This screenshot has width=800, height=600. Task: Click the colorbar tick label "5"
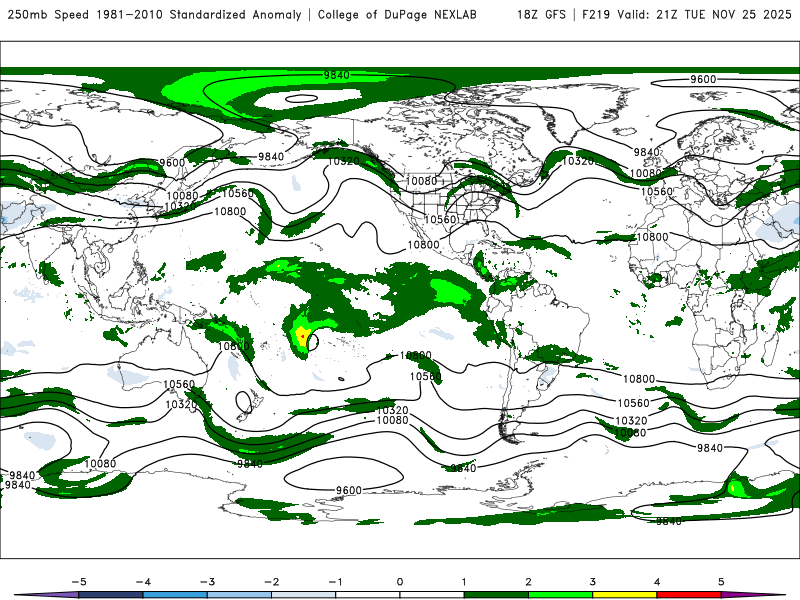point(721,582)
